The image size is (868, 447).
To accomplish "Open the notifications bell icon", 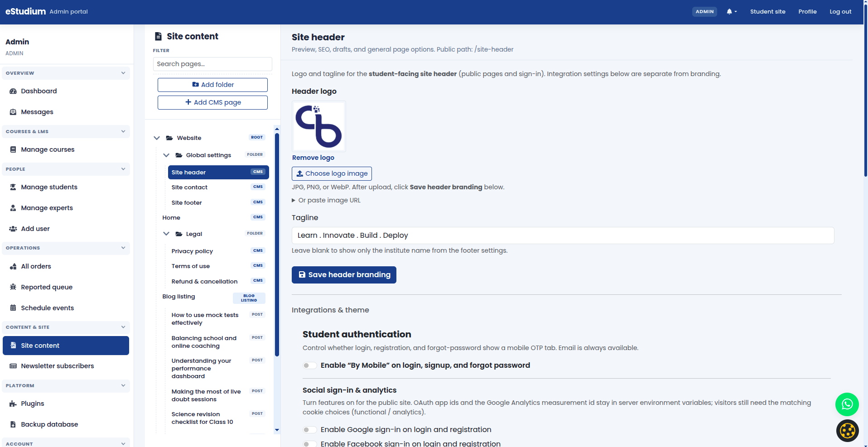I will (729, 12).
